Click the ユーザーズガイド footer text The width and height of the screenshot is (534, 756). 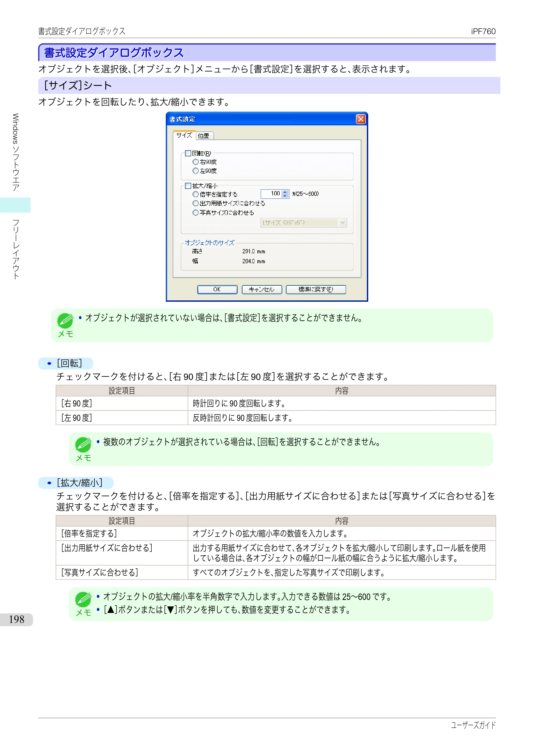coord(473,725)
